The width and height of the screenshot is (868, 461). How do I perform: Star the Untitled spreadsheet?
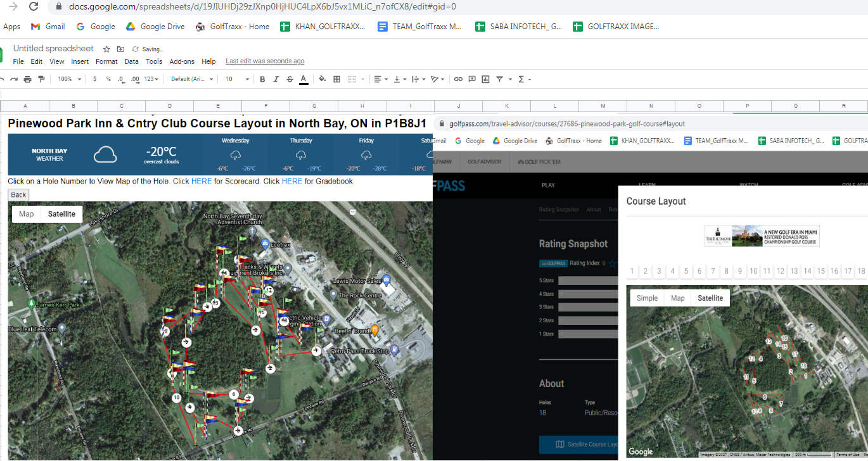pyautogui.click(x=106, y=49)
